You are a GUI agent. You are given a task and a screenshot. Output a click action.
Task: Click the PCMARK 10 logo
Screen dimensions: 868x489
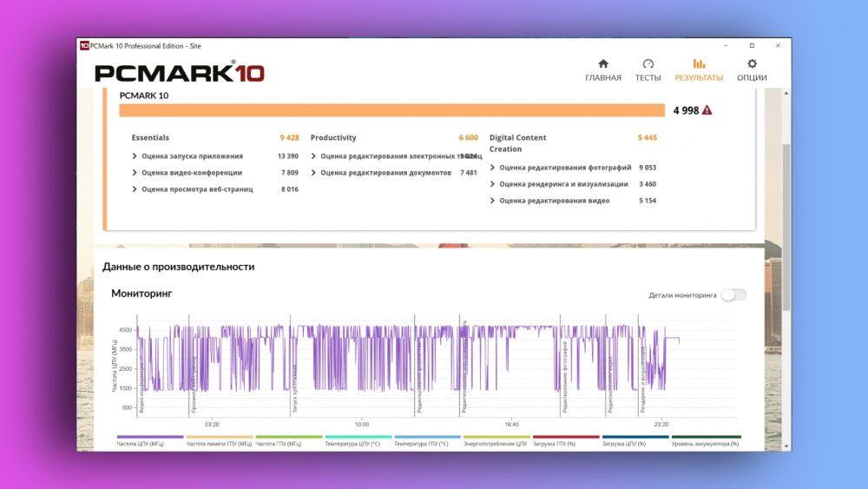tap(180, 72)
